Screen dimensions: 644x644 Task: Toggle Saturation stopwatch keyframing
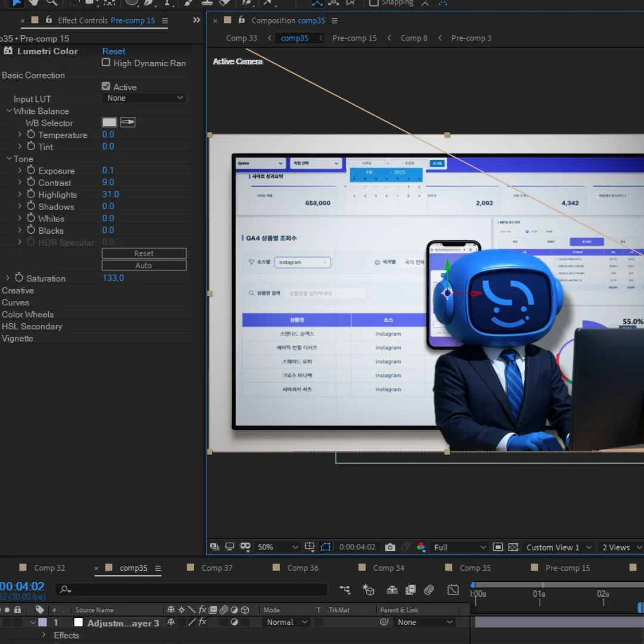pos(19,278)
